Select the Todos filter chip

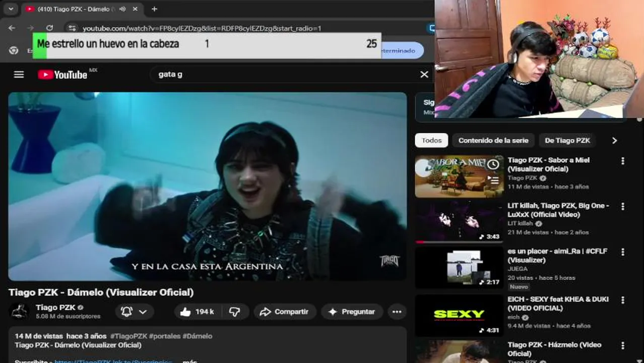coord(431,141)
